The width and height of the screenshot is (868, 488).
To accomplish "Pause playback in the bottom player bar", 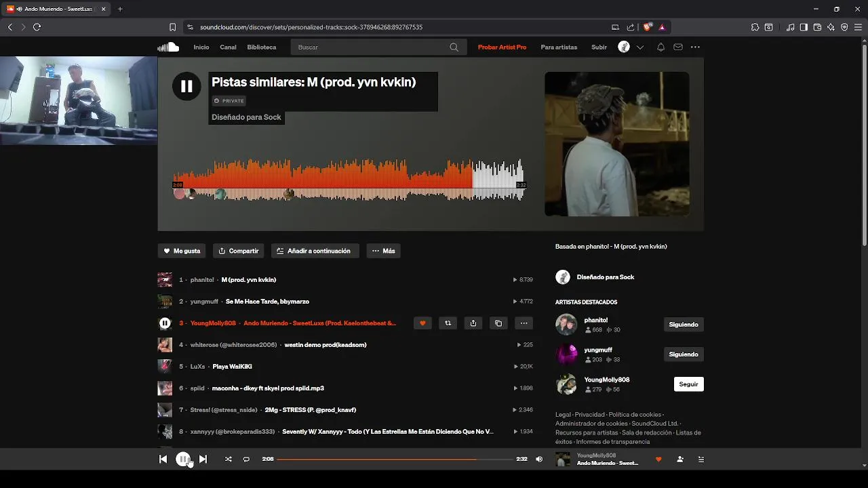I will pos(183,459).
